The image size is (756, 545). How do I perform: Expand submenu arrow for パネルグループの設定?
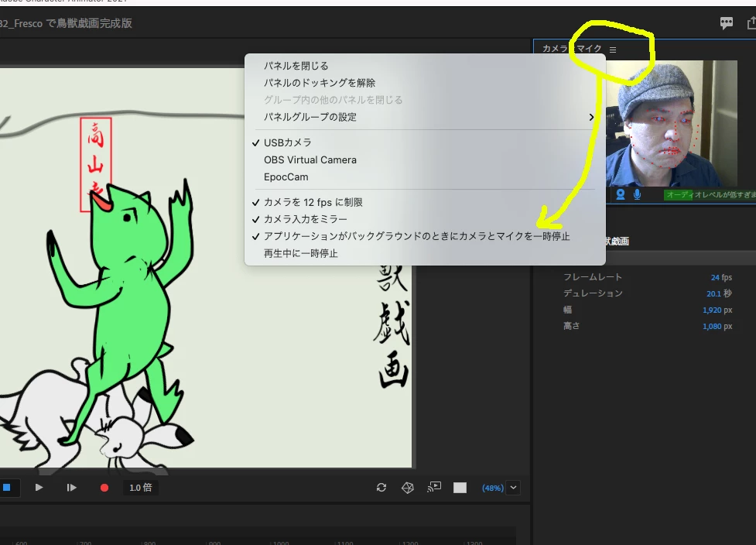coord(592,117)
